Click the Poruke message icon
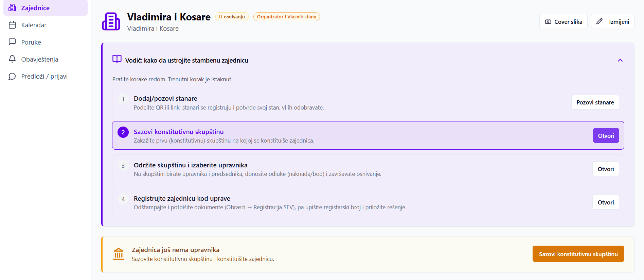Viewport: 644px width, 280px height. [12, 42]
